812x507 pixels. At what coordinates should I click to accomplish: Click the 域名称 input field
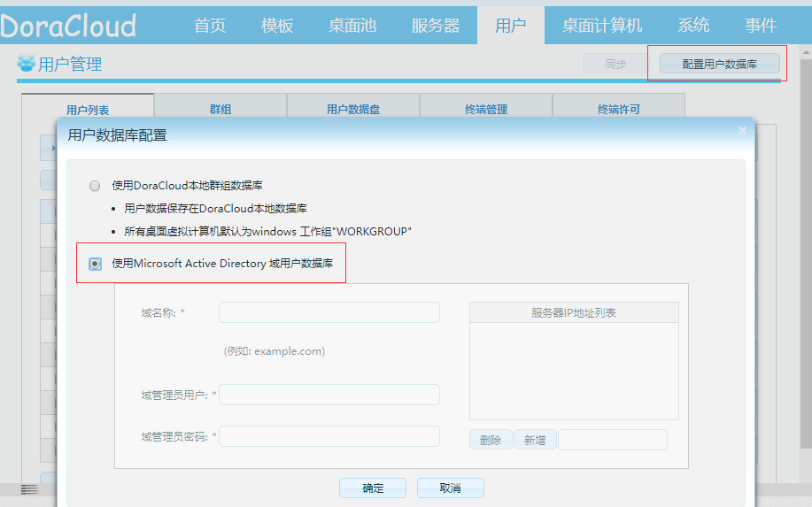pos(329,312)
